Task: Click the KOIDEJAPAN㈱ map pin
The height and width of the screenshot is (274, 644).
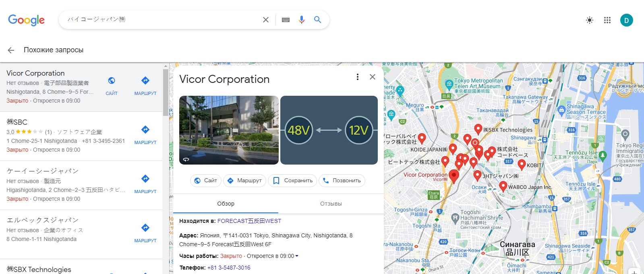Action: coord(453,148)
